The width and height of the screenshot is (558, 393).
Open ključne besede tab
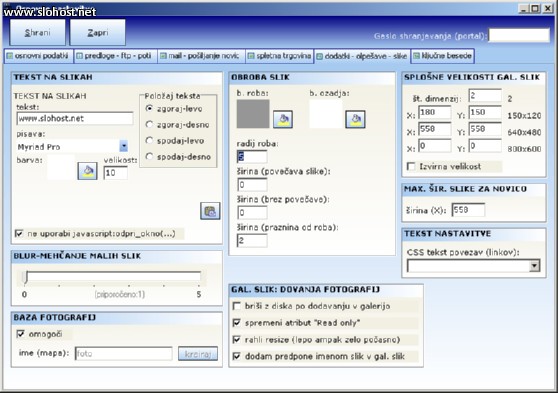click(443, 56)
